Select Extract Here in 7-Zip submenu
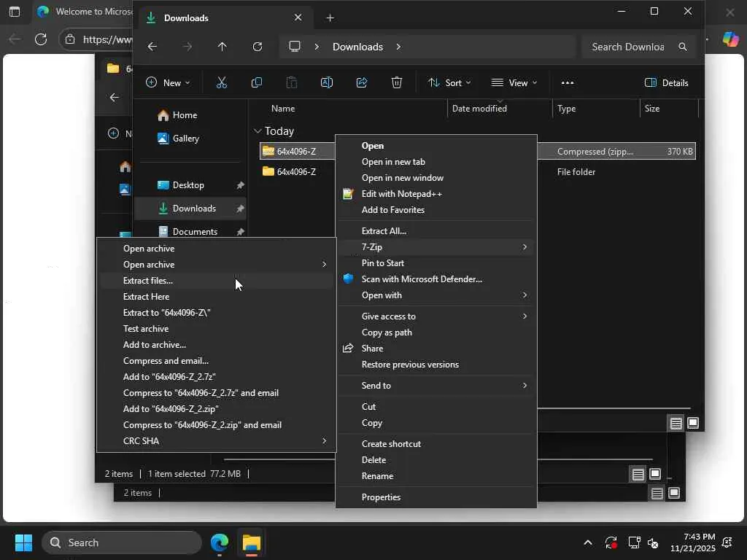 146,297
